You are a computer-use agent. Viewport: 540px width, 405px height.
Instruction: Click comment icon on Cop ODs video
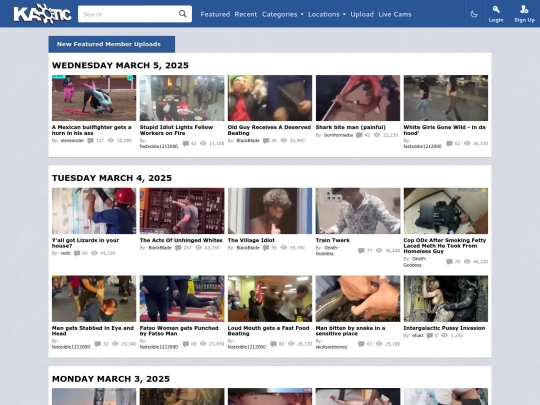449,262
